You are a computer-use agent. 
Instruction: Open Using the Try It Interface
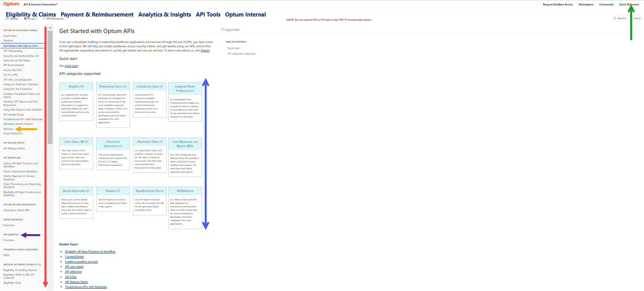coord(18,89)
